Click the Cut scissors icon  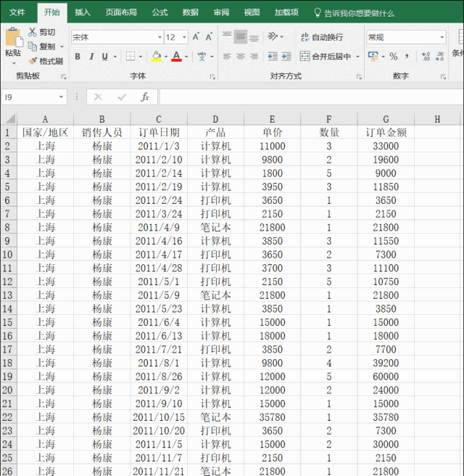33,32
